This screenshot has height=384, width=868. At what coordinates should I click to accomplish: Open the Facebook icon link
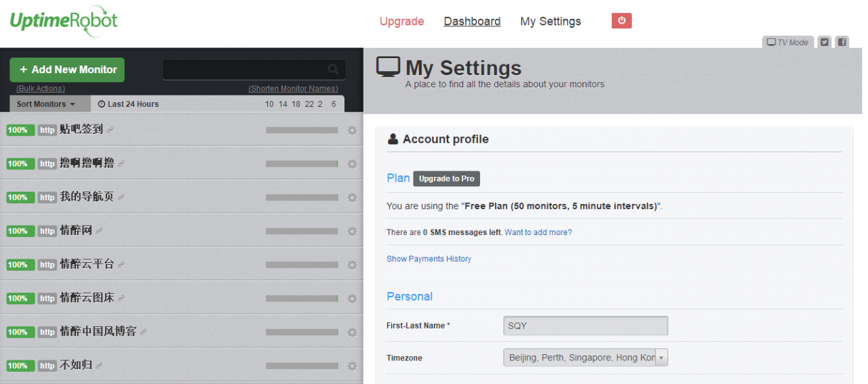pos(842,42)
